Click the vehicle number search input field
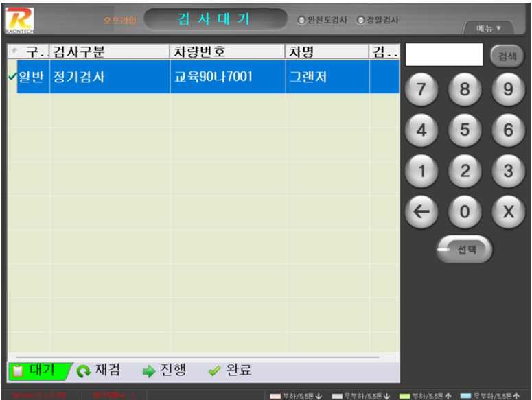 coord(444,55)
